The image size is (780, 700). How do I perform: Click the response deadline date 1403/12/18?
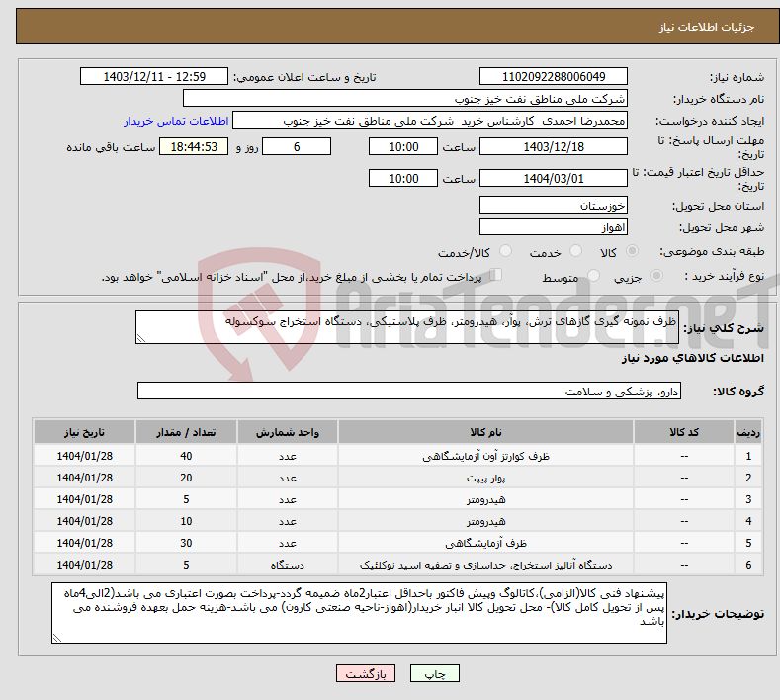tap(554, 146)
